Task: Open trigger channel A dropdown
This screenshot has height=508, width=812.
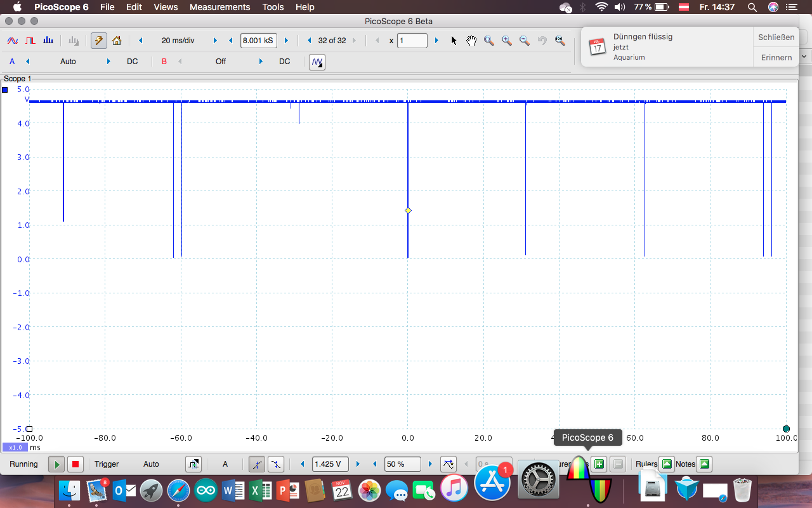Action: [x=225, y=464]
